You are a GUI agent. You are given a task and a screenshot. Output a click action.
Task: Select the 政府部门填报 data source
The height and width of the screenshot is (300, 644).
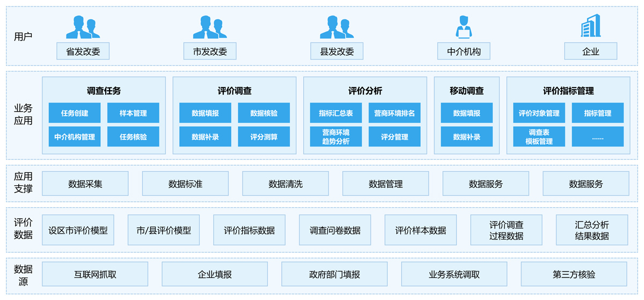point(334,274)
